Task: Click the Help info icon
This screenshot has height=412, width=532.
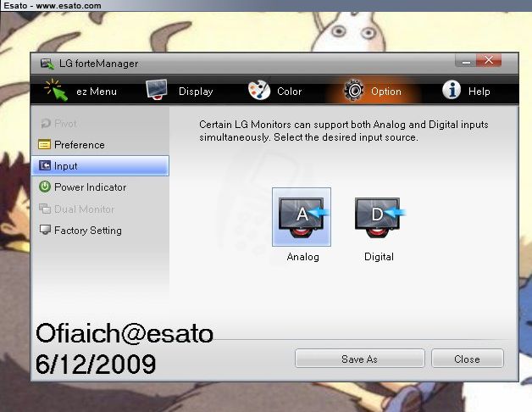Action: [x=452, y=90]
